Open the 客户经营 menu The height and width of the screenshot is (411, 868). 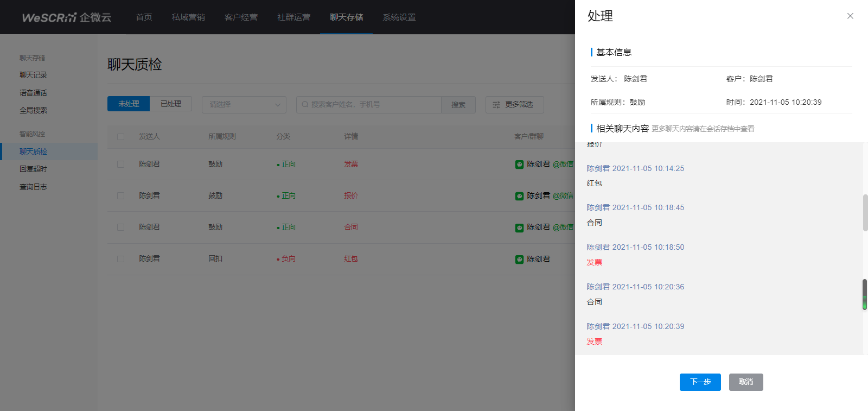241,17
